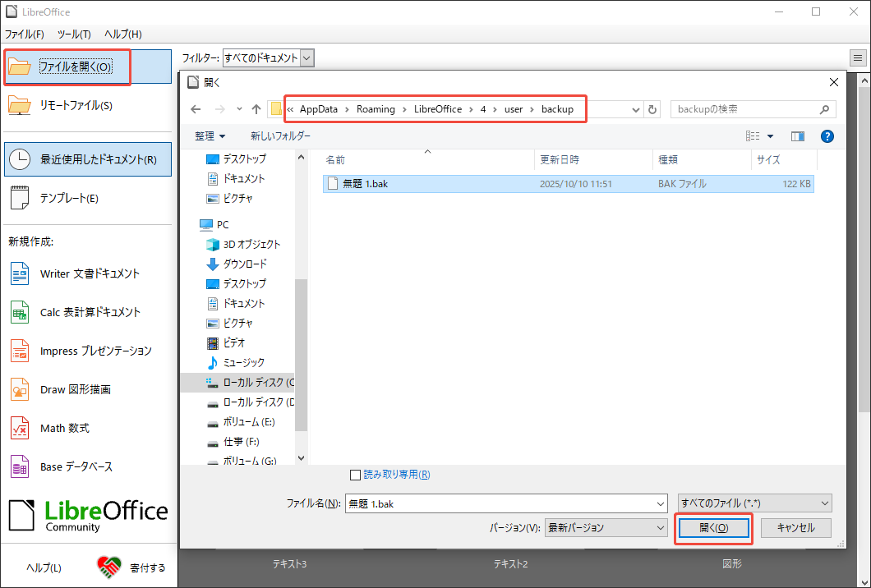871x588 pixels.
Task: Select ミュージック in the navigation pane
Action: (236, 362)
